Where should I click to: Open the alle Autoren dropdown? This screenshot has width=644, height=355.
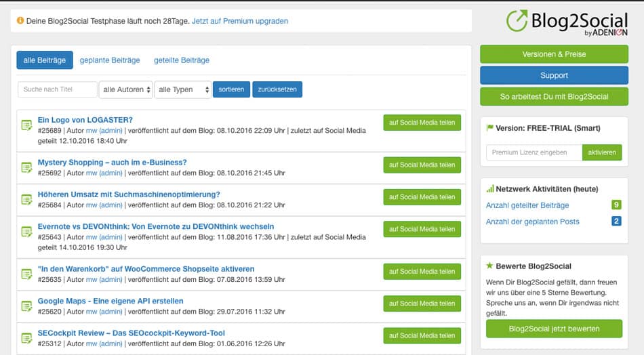tap(125, 89)
